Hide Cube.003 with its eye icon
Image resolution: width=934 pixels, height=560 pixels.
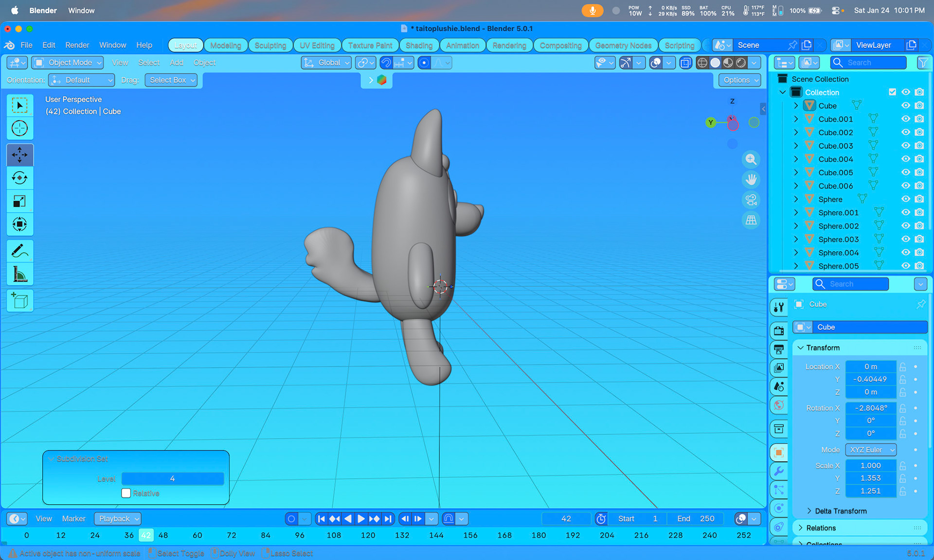(x=905, y=145)
